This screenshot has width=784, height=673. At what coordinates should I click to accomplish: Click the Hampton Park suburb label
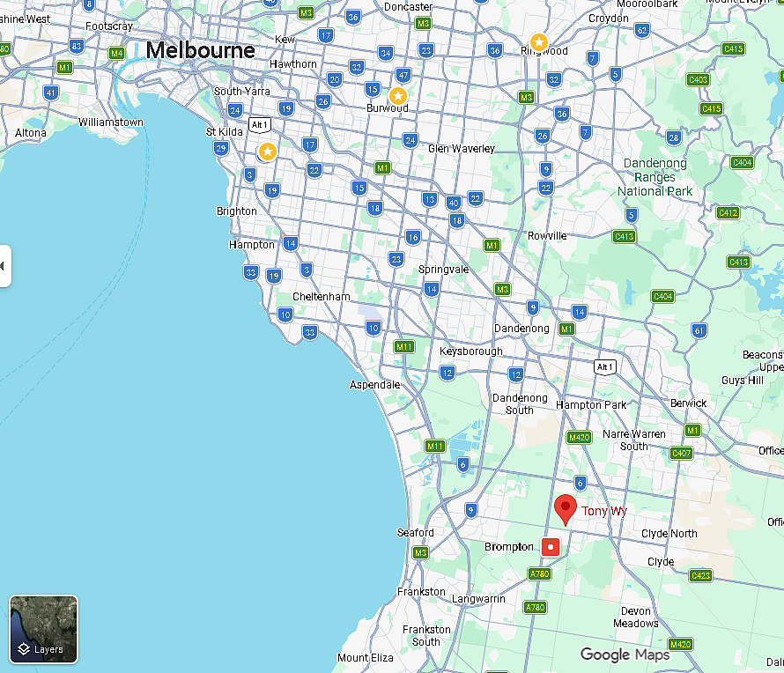pos(591,405)
